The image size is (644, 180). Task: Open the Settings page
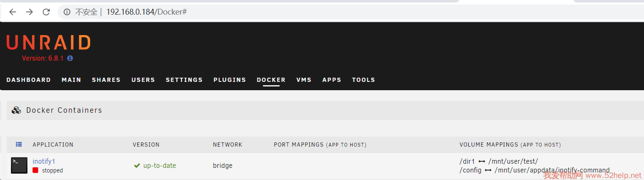184,80
